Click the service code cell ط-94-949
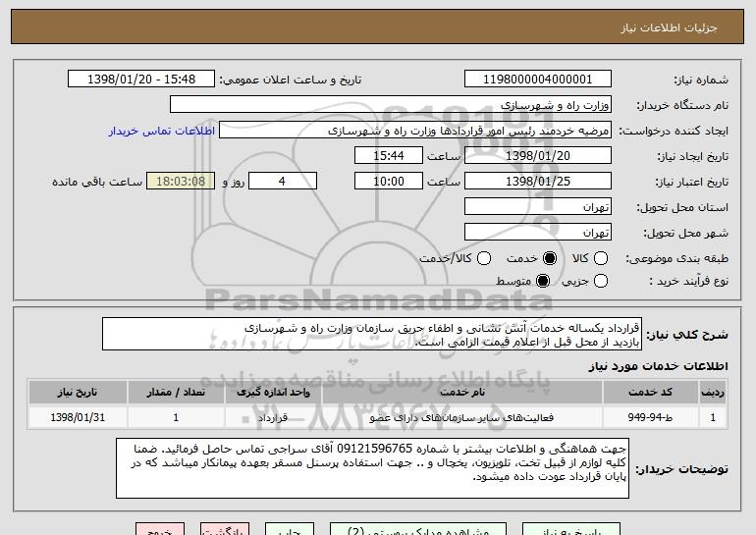The width and height of the screenshot is (756, 535). (x=650, y=417)
